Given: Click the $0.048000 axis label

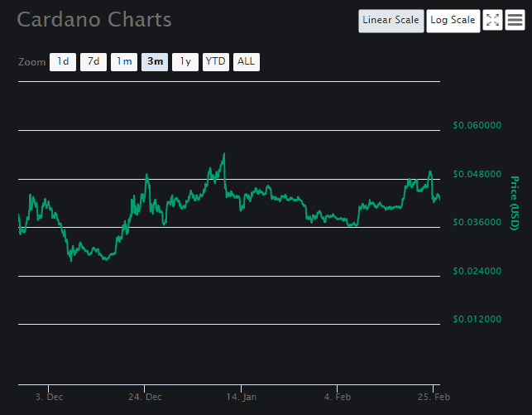Looking at the screenshot, I should point(477,174).
